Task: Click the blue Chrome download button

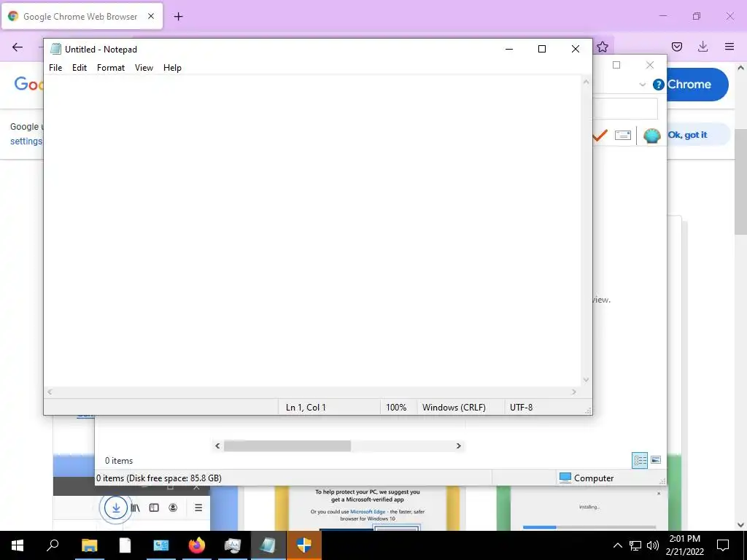Action: 697,85
